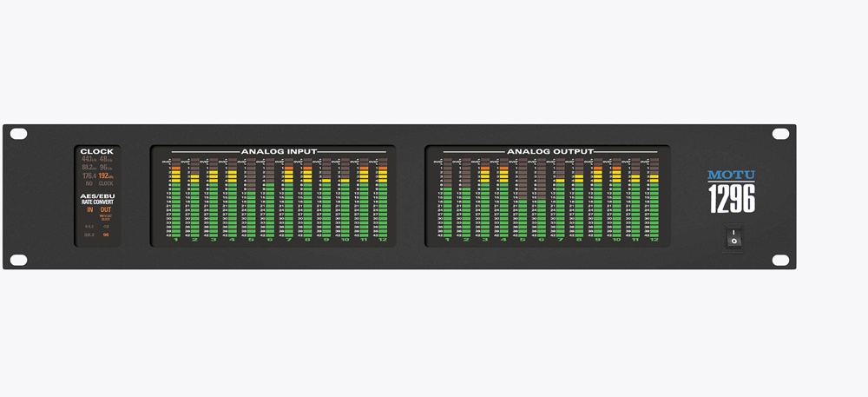Click analog output channel 11 level meter
The width and height of the screenshot is (868, 397).
(635, 198)
